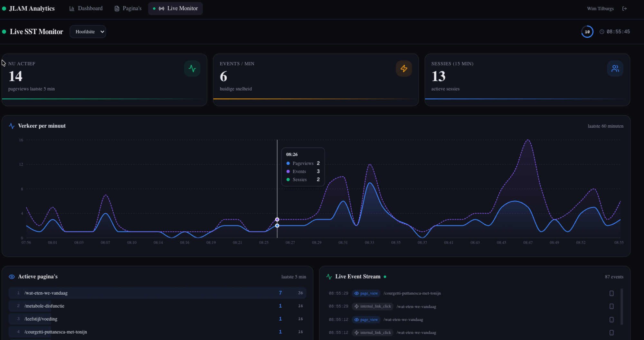The image size is (644, 340).
Task: Click the mobile device icon next to the first event
Action: point(611,293)
